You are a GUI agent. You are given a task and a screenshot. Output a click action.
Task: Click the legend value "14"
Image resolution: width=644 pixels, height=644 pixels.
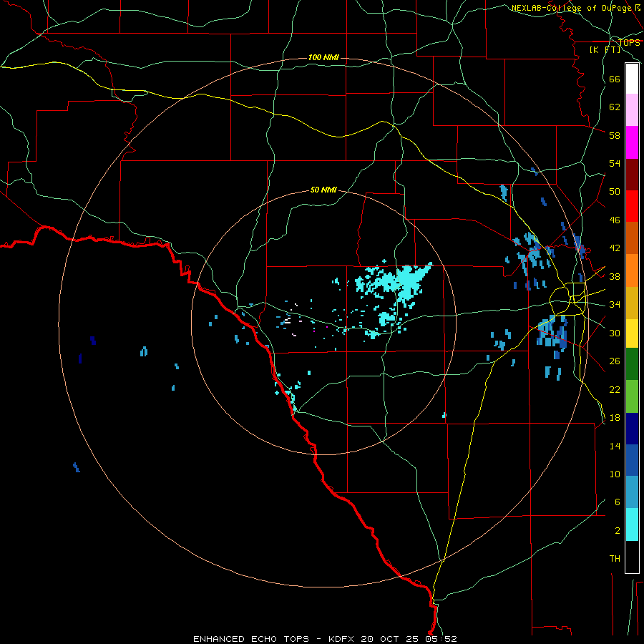coord(615,446)
